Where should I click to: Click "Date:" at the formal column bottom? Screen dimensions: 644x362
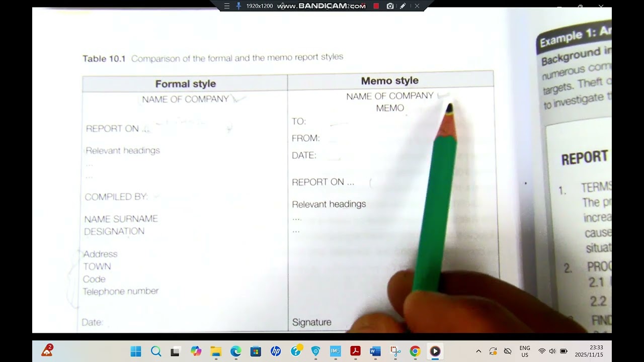(x=92, y=322)
